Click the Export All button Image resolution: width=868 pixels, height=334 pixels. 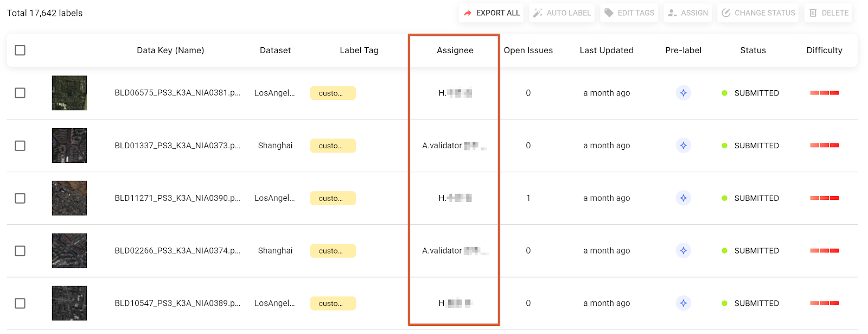click(491, 13)
